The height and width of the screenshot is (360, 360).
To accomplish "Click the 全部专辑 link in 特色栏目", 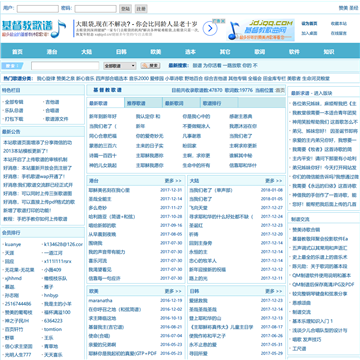I will click(14, 102).
